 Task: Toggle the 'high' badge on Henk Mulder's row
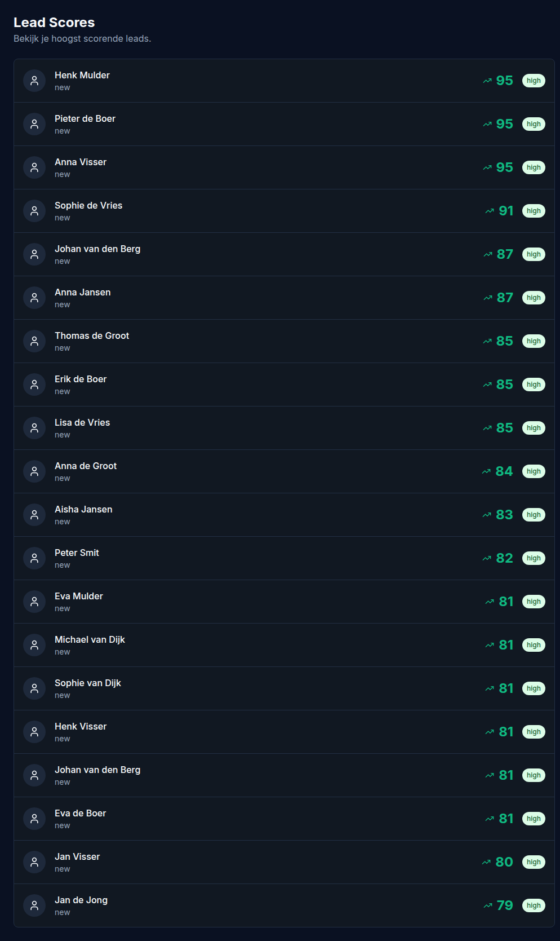click(x=533, y=81)
